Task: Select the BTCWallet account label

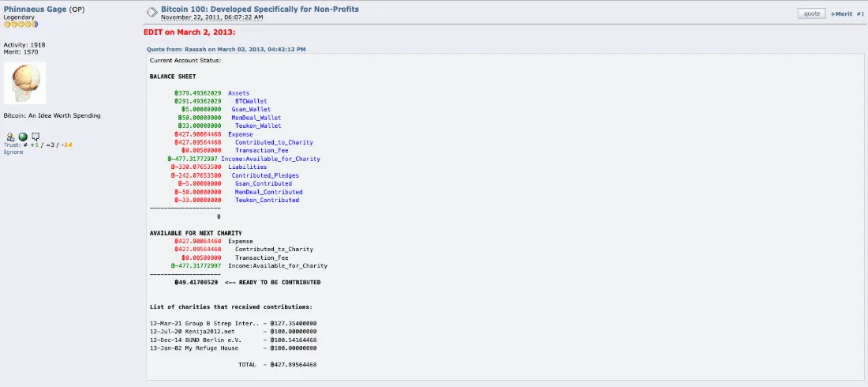Action: click(251, 101)
